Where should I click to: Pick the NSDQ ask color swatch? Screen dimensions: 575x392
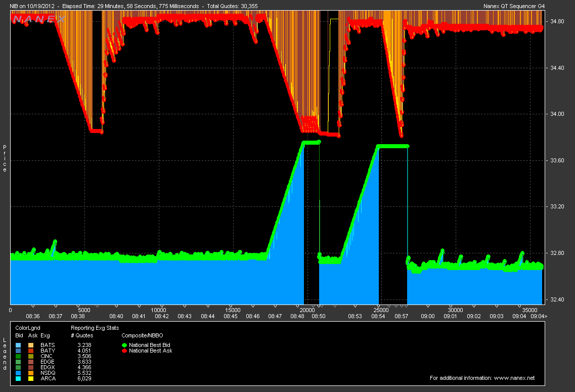click(31, 373)
